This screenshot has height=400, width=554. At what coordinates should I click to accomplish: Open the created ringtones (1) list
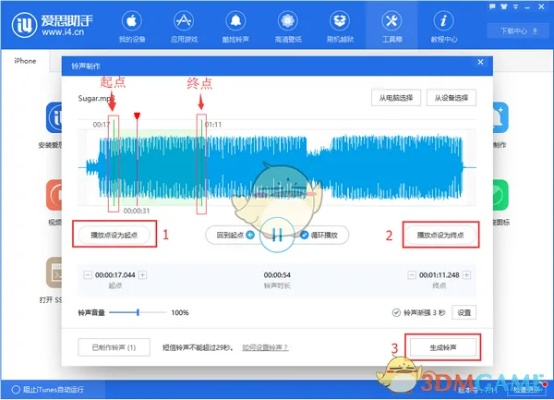point(114,347)
